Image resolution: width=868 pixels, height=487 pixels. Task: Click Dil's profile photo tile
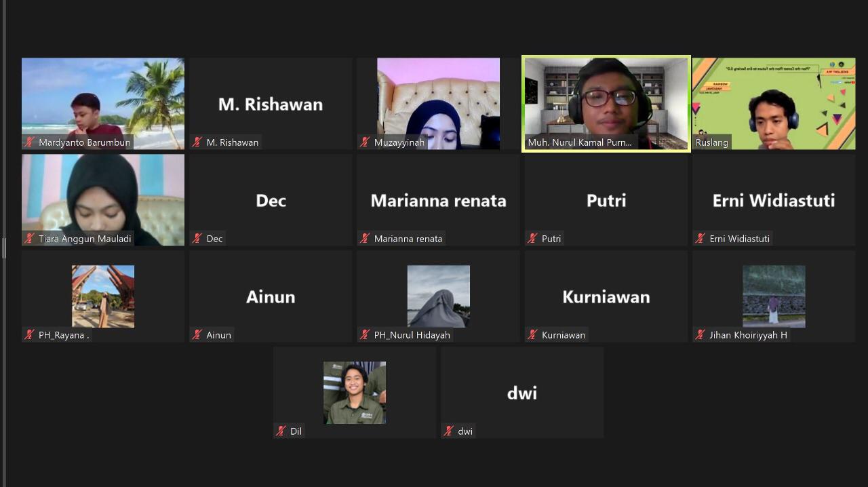pos(355,393)
